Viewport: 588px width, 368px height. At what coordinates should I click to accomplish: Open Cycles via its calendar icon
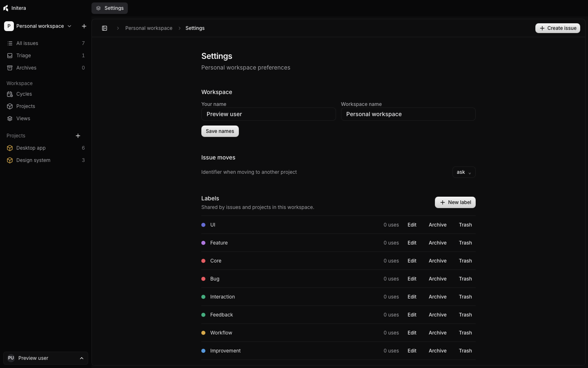pos(10,94)
